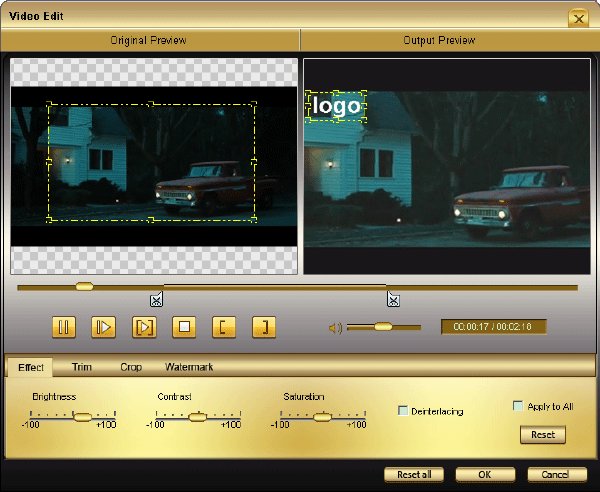Click the Saturation label
The image size is (600, 492).
(x=304, y=397)
